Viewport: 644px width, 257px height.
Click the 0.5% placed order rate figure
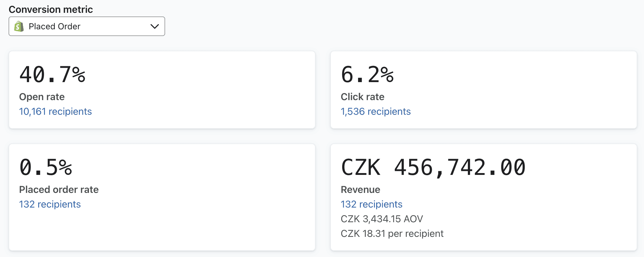tap(46, 167)
